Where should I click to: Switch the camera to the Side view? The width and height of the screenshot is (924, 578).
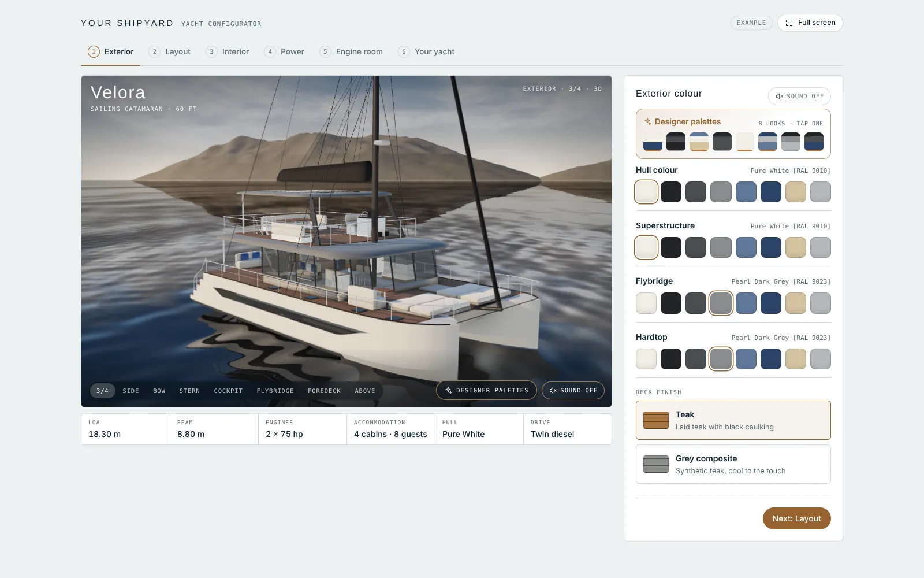[131, 391]
